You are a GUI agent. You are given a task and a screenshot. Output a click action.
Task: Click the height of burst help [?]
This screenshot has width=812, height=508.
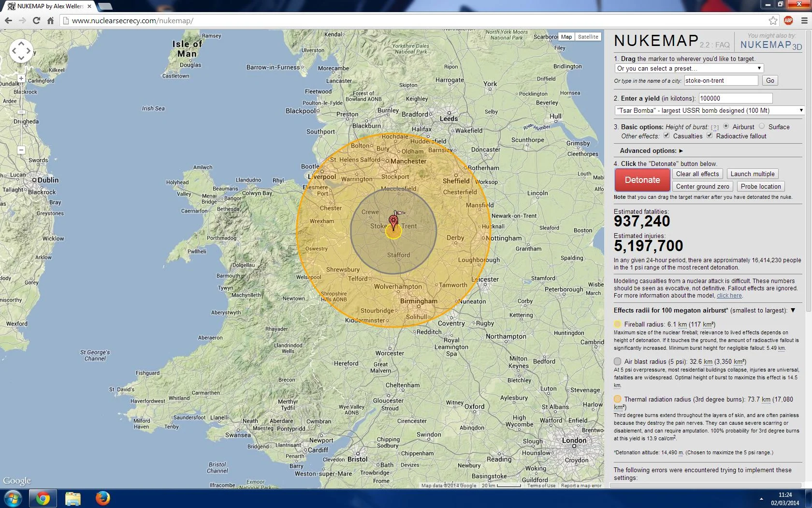tap(715, 127)
